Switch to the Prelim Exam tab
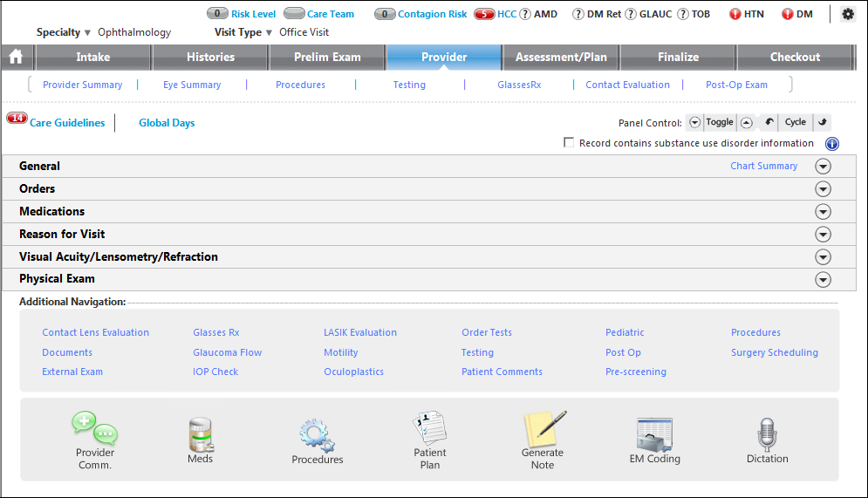 tap(327, 57)
